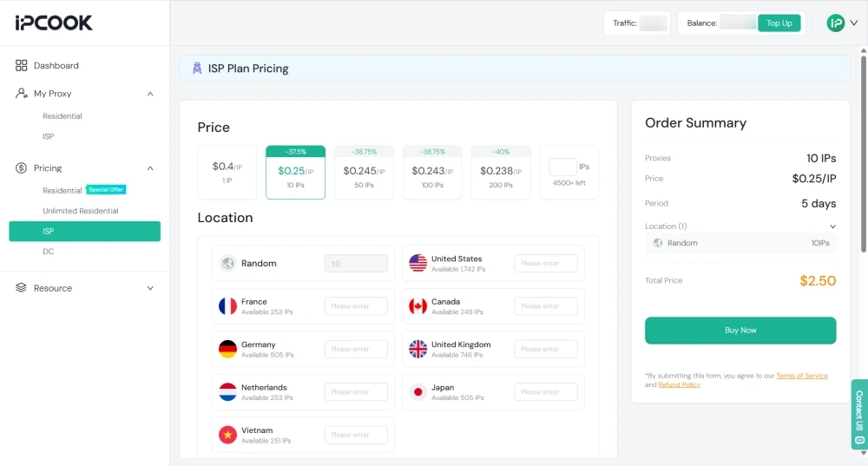868x466 pixels.
Task: Click the United Kingdom quantity field
Action: (x=546, y=349)
